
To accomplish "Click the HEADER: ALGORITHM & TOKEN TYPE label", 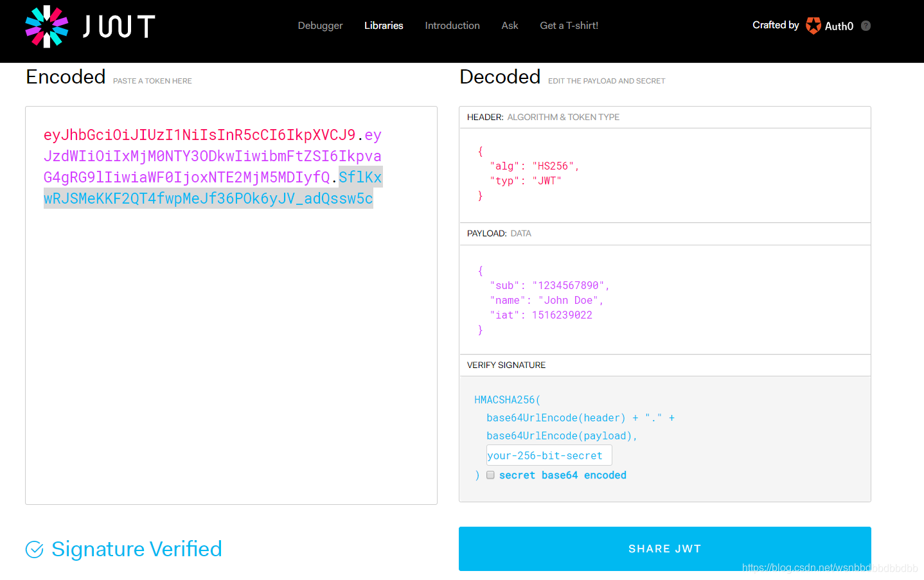I will 544,117.
